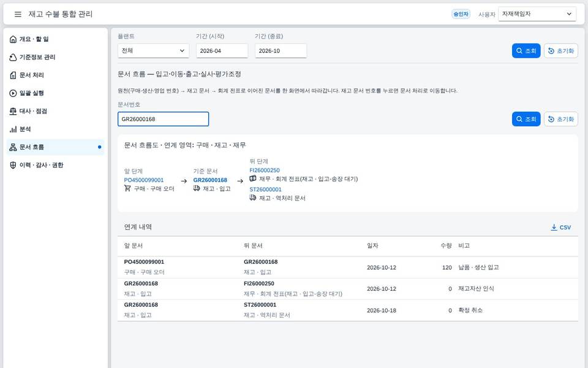Select PO4500099001 in the 앞 문서 column

[x=144, y=262]
